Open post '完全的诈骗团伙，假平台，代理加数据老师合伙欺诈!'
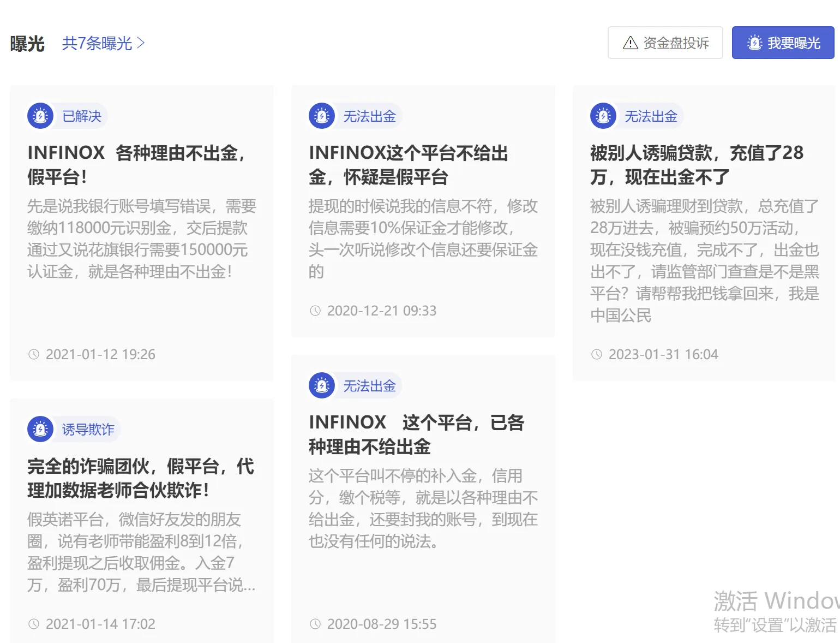The height and width of the screenshot is (643, 840). [x=141, y=478]
